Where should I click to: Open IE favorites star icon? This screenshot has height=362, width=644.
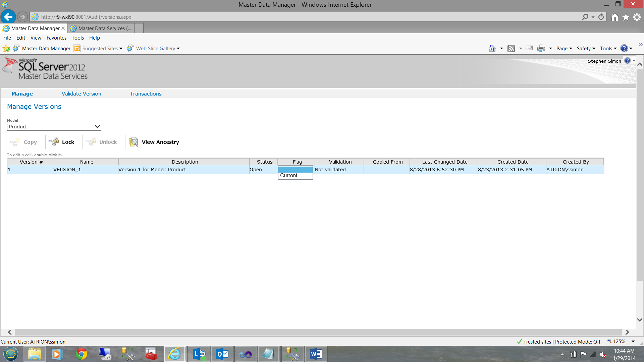626,17
